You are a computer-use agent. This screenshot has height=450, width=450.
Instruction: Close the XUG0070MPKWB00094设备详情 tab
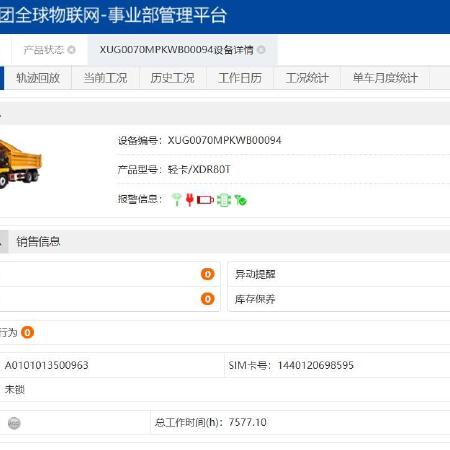(x=262, y=50)
